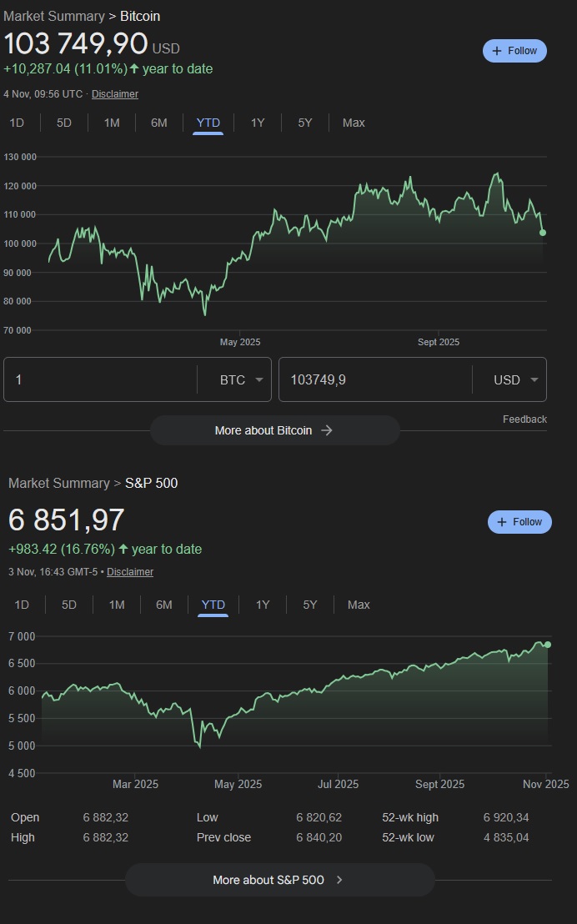Click the Bitcoin price 103 749,90

pyautogui.click(x=75, y=43)
